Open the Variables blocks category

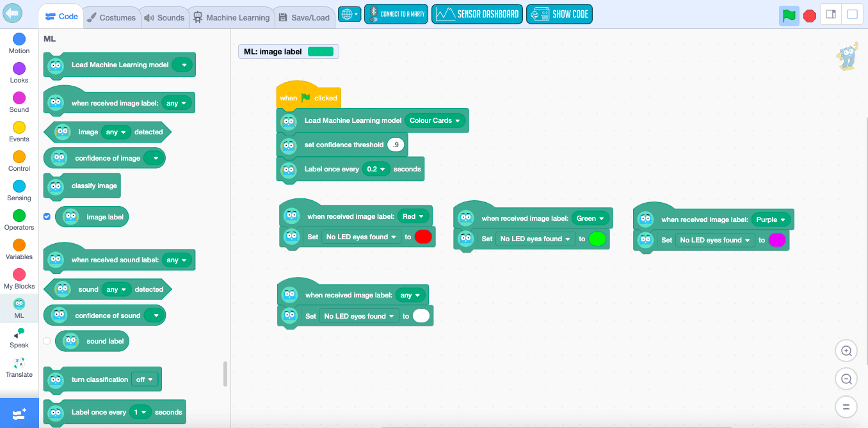coord(19,250)
